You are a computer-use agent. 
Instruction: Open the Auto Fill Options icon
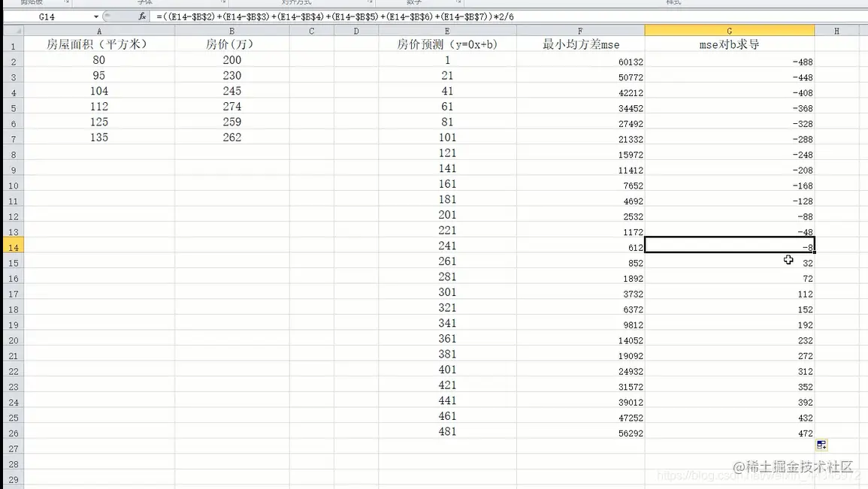[x=821, y=445]
